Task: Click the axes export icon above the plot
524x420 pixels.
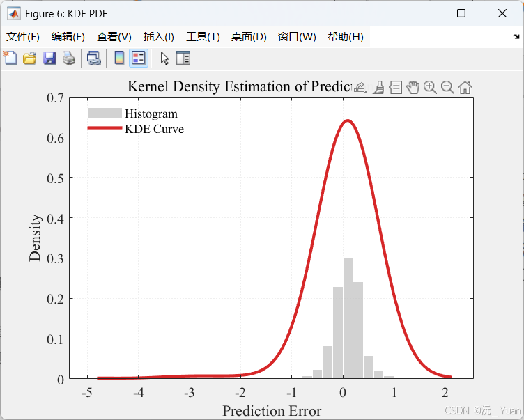Action: 360,88
